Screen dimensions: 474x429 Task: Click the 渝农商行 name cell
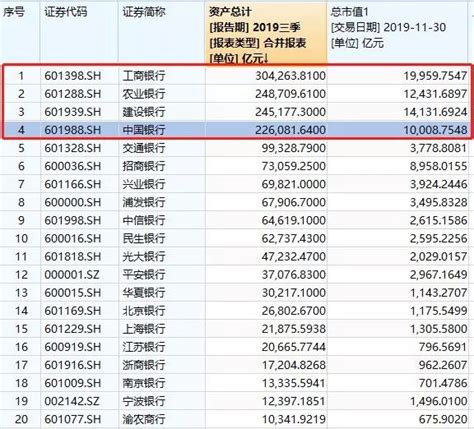pyautogui.click(x=144, y=419)
